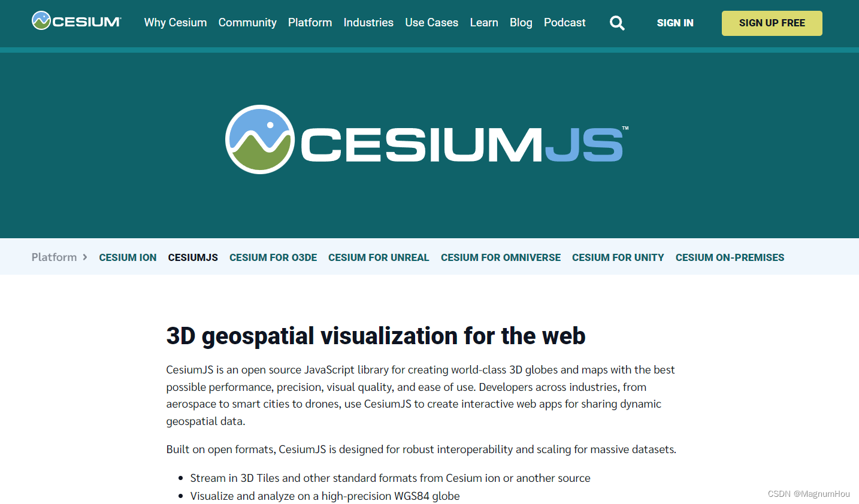Switch to CESIUM FOR OMNIVERSE tab
The height and width of the screenshot is (504, 859).
[501, 257]
